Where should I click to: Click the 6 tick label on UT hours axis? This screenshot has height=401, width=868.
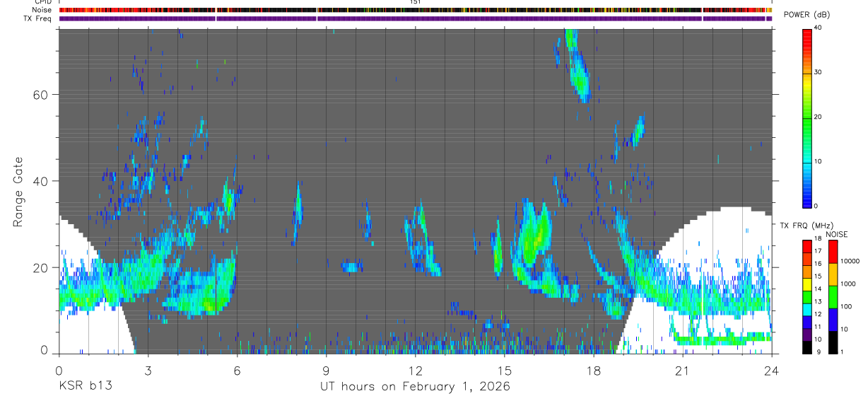[x=237, y=370]
